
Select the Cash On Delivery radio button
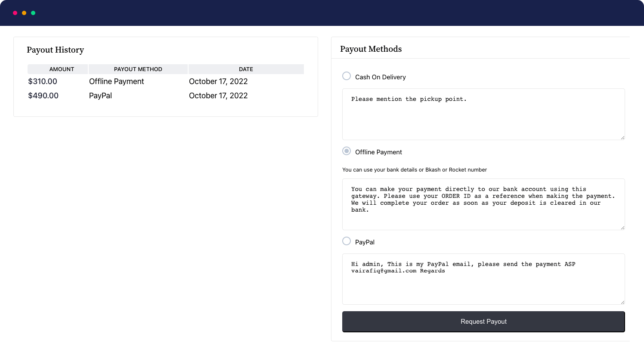347,76
